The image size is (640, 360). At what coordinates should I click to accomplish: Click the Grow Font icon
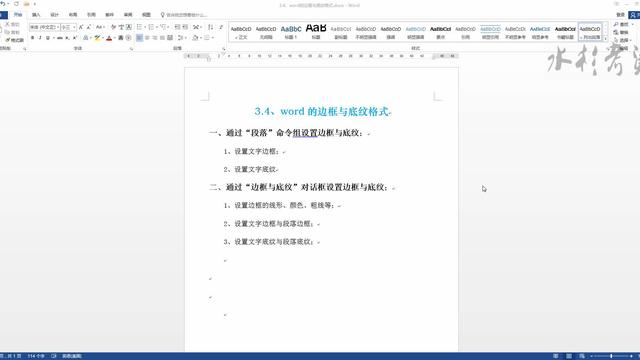81,27
